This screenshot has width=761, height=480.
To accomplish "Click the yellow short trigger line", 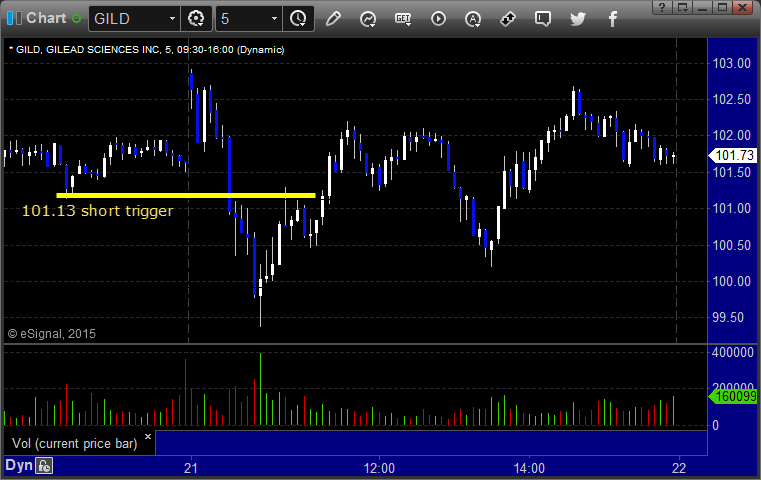I will 186,196.
